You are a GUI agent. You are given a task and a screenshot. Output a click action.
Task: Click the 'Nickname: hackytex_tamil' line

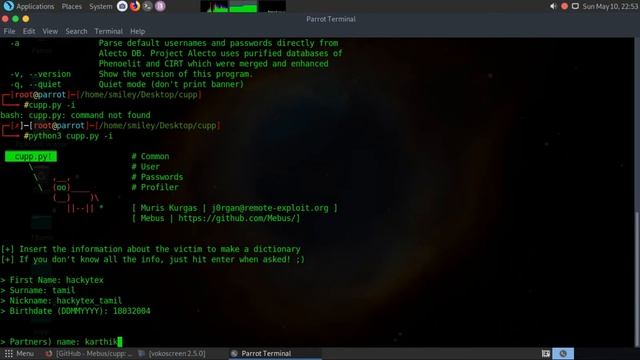tap(61, 301)
